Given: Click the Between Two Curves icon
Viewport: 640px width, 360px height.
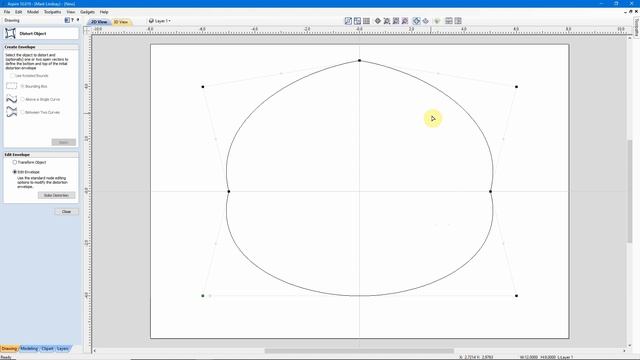Looking at the screenshot, I should pyautogui.click(x=11, y=112).
